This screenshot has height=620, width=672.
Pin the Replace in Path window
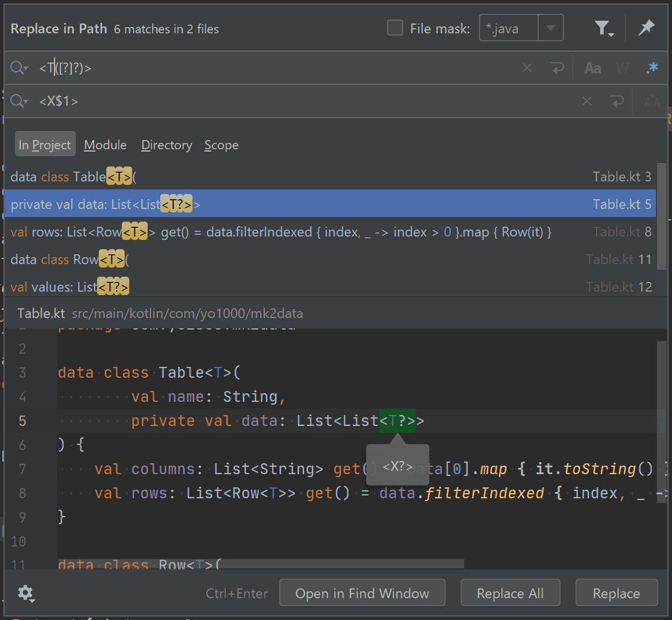pos(646,28)
